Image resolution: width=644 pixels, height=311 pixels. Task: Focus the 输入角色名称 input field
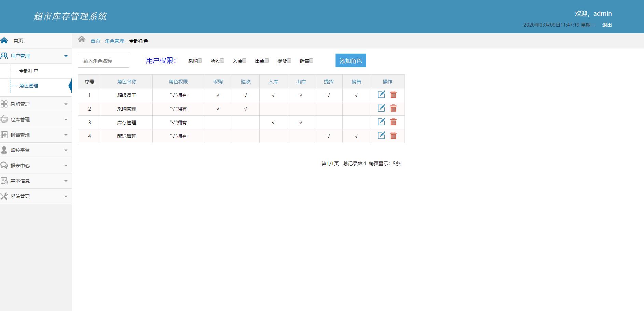click(104, 61)
